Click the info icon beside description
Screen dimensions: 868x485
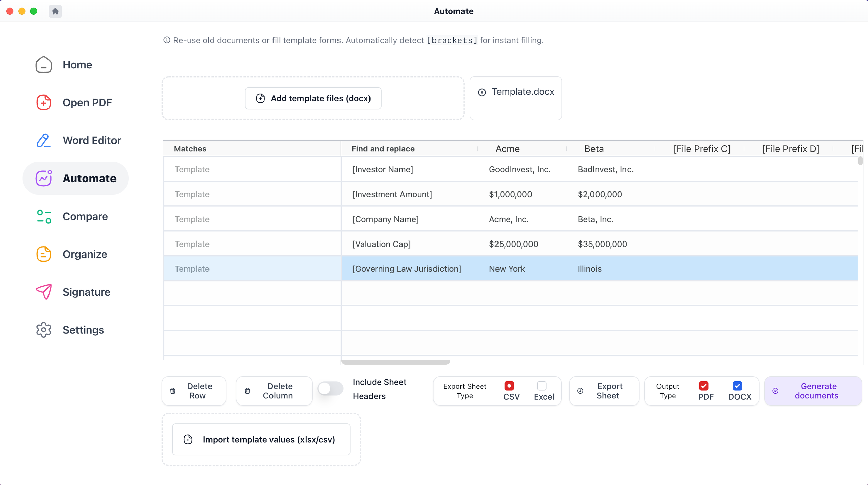[166, 40]
